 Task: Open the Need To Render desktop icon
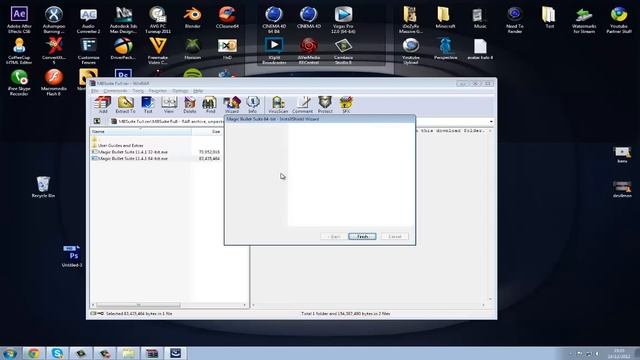coord(515,20)
